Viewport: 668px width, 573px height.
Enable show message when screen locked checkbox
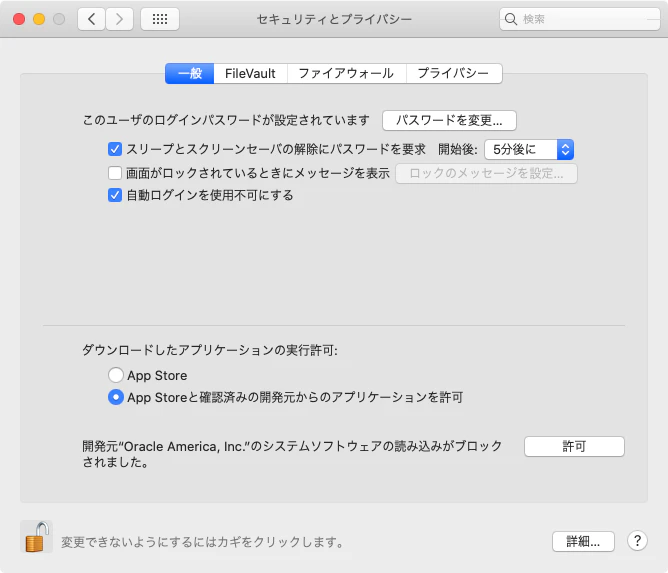click(115, 173)
